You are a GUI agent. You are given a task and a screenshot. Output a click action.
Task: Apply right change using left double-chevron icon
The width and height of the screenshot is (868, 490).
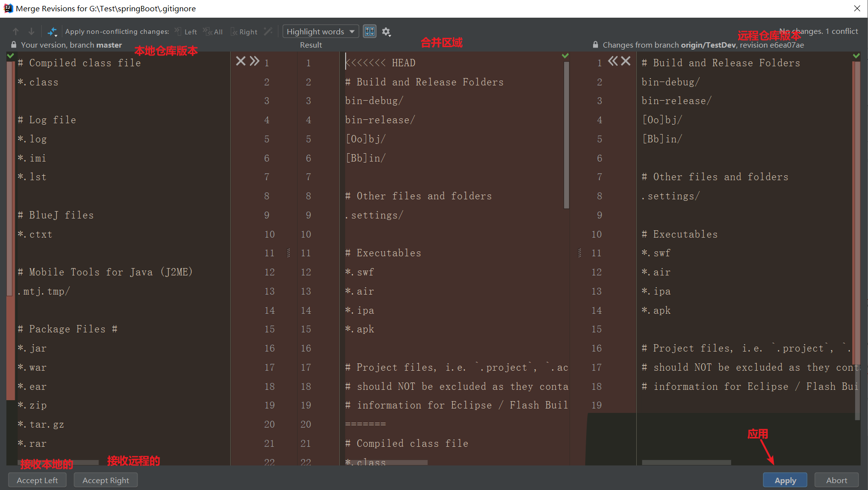(613, 61)
